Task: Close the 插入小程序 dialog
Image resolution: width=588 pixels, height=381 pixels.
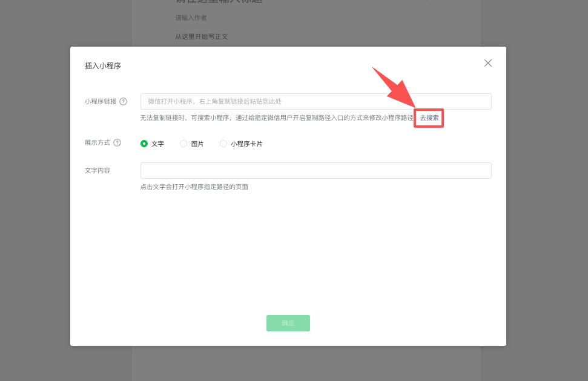Action: point(487,63)
